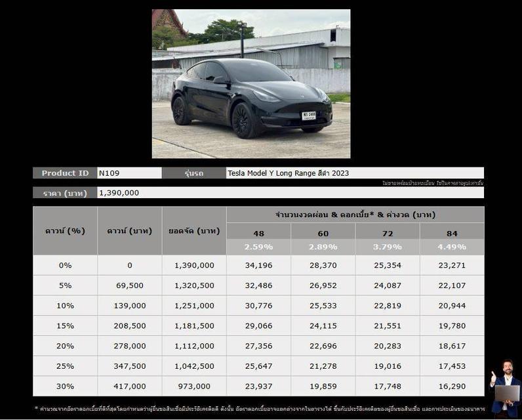Image resolution: width=522 pixels, height=420 pixels.
Task: Click the monthly payment 29,066
Action: [258, 325]
